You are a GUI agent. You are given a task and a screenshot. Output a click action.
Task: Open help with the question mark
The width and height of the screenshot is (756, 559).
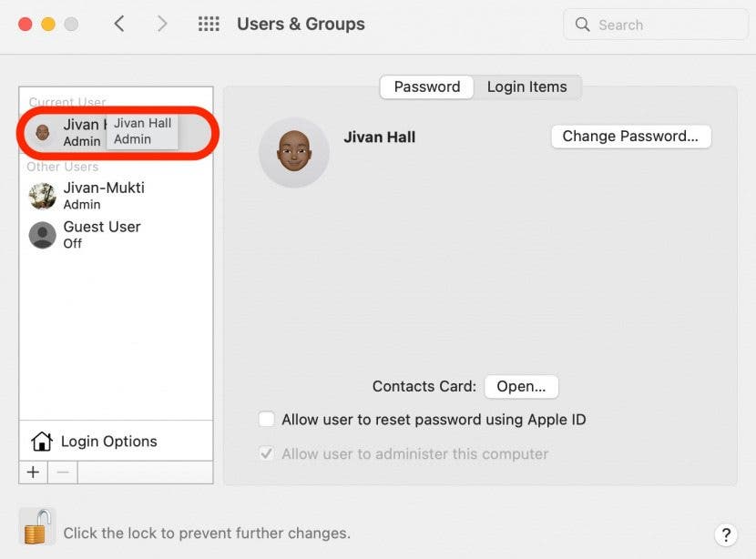726,534
